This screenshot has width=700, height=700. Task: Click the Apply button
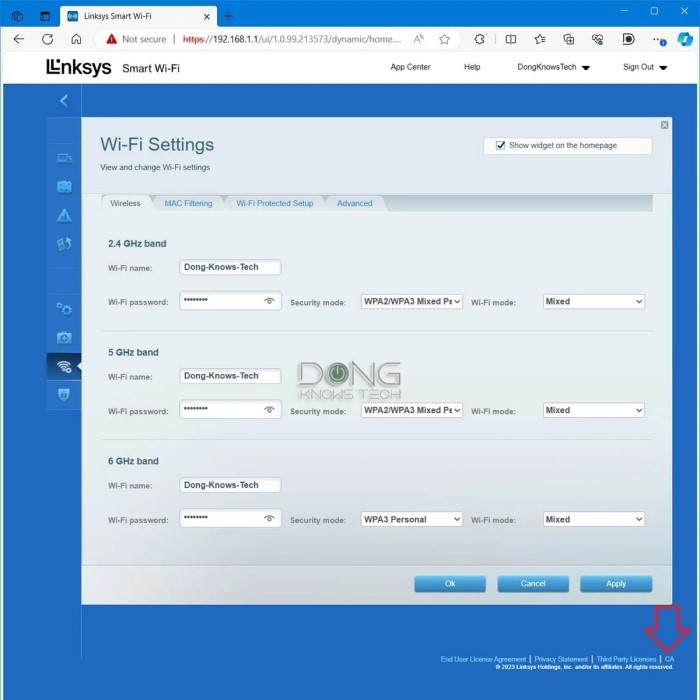coord(616,583)
